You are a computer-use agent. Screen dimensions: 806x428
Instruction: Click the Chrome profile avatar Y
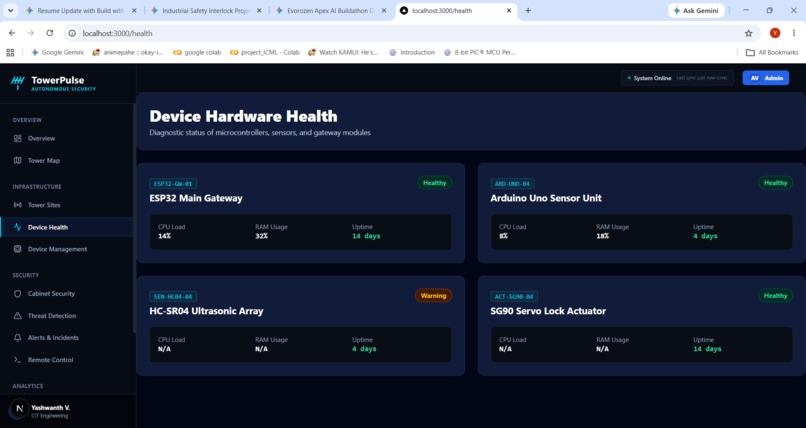coord(775,33)
